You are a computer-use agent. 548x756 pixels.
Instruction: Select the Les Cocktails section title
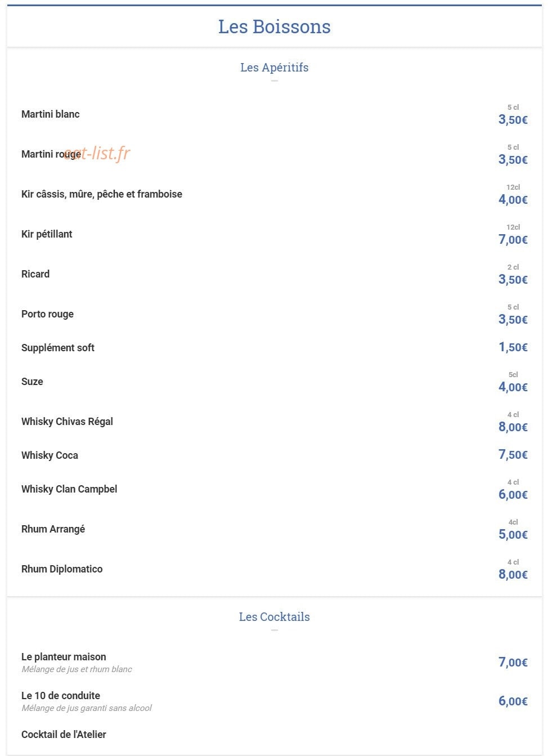(x=274, y=617)
